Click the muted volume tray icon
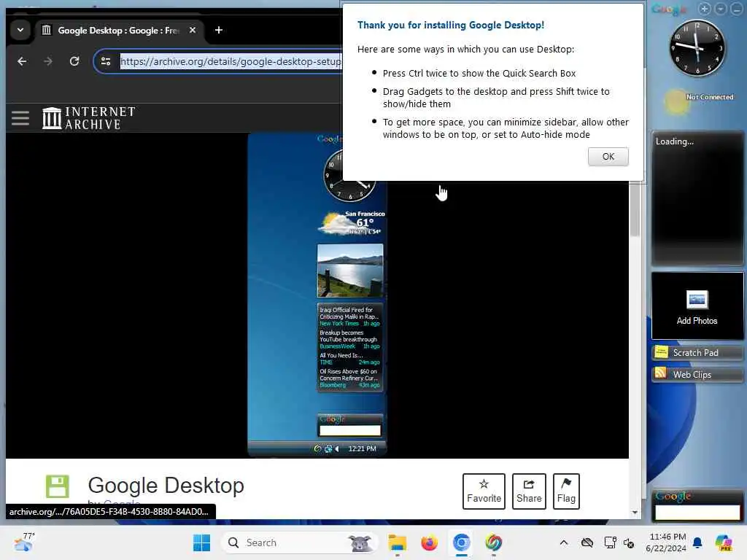Image resolution: width=747 pixels, height=560 pixels. click(629, 542)
